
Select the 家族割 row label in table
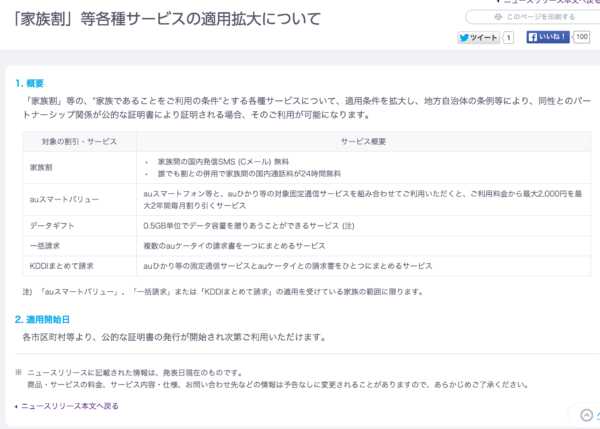41,165
